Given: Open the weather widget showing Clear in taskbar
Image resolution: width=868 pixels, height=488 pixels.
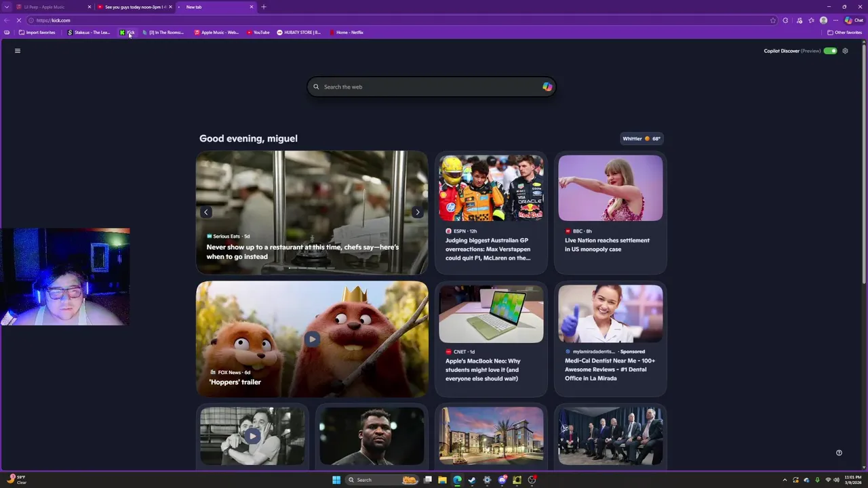Looking at the screenshot, I should click(x=16, y=480).
